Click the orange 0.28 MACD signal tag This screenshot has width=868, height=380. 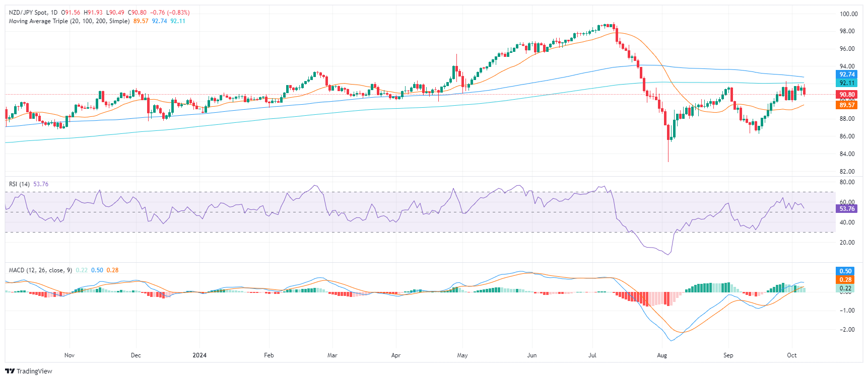coord(845,280)
